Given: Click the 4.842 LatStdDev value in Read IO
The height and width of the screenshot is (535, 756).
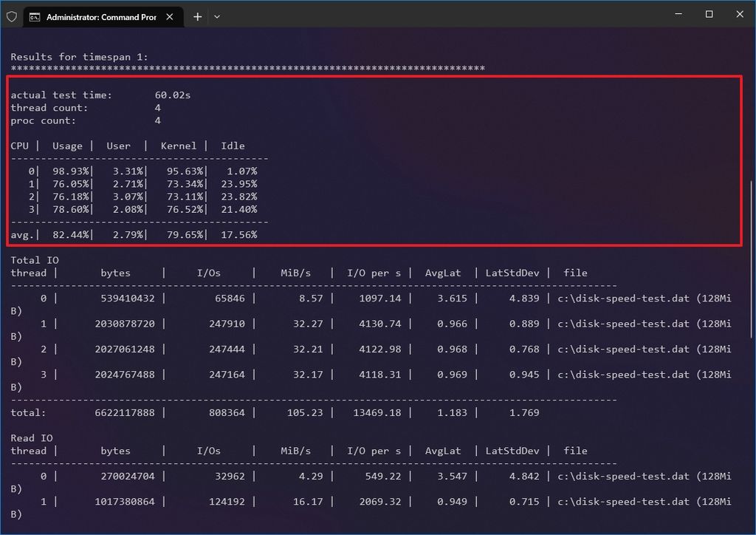Looking at the screenshot, I should tap(525, 476).
